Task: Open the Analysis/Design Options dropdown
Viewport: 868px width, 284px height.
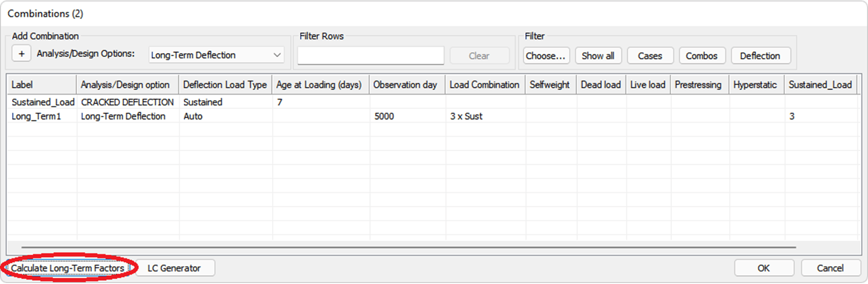Action: (x=216, y=55)
